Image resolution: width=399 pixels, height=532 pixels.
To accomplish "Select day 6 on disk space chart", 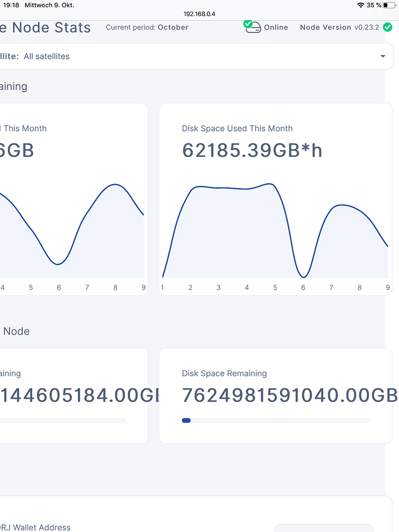I will pos(303,287).
